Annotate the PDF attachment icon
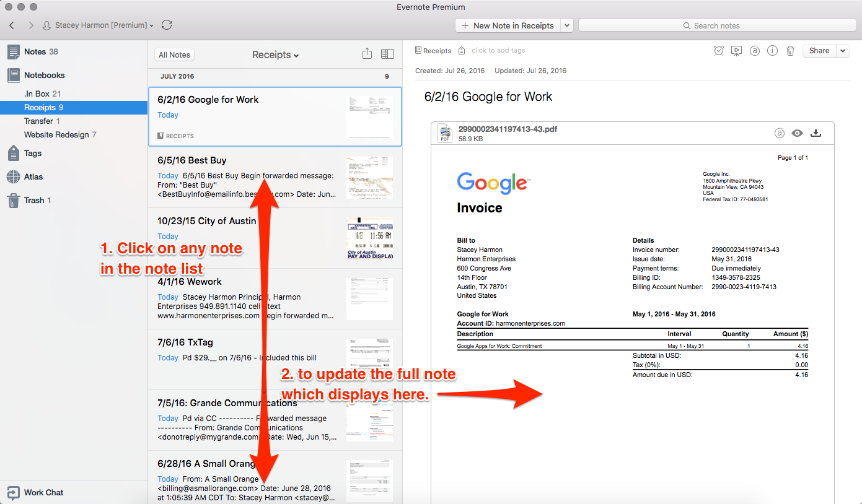Viewport: 862px width, 504px height. (780, 133)
